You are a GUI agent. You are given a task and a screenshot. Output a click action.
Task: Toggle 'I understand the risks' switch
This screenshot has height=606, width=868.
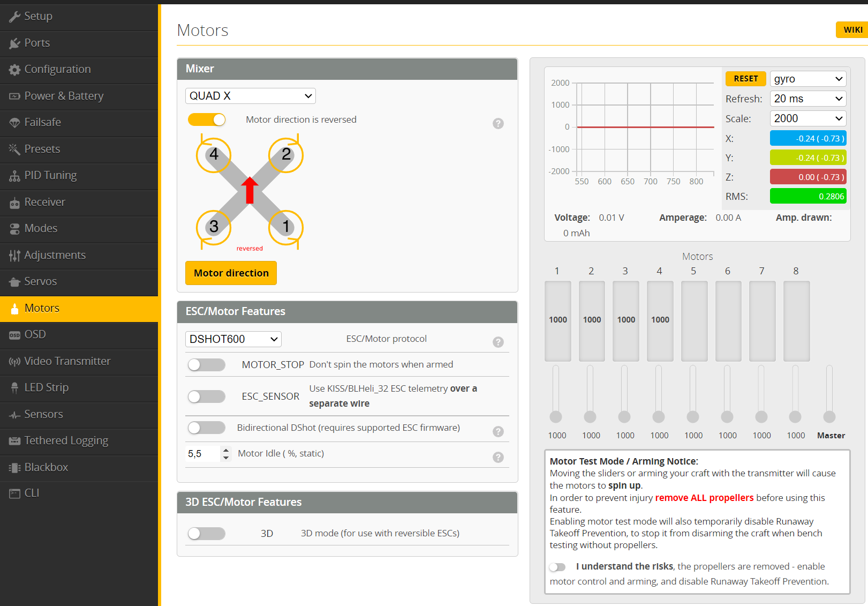[557, 567]
